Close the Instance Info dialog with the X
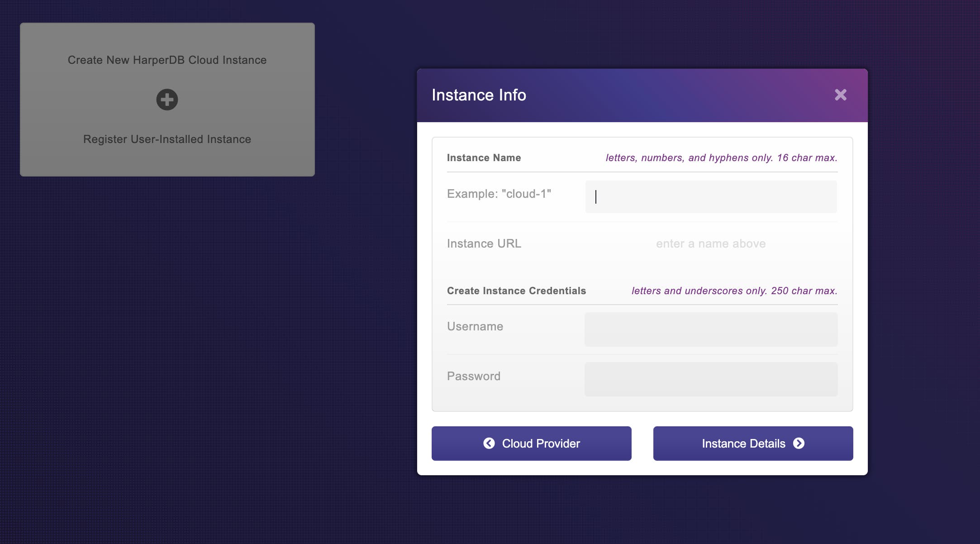The image size is (980, 544). [840, 95]
